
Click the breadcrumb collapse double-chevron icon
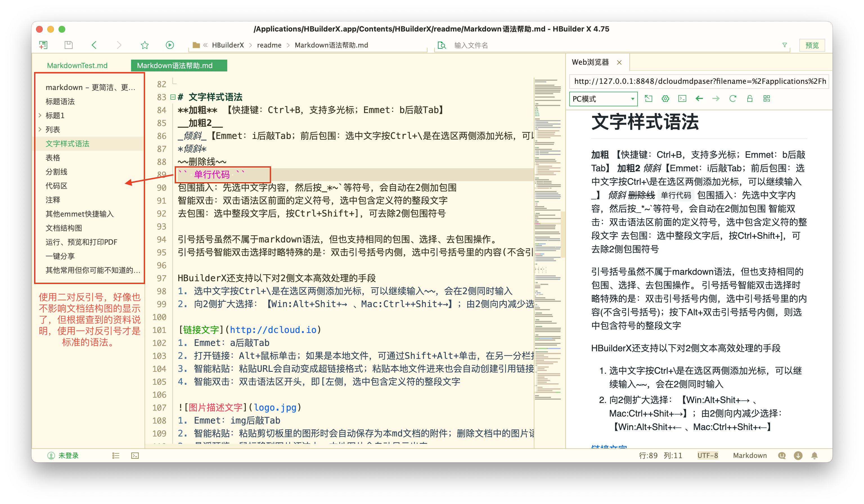pyautogui.click(x=206, y=45)
